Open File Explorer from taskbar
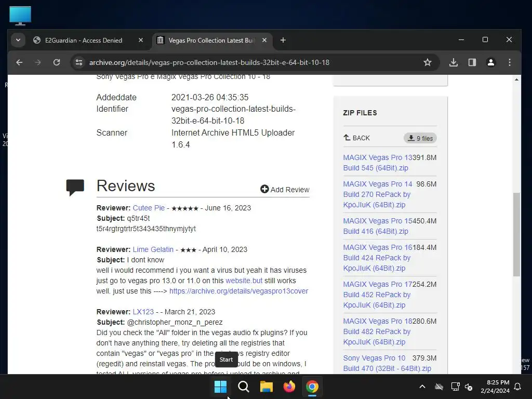This screenshot has width=532, height=399. [267, 386]
